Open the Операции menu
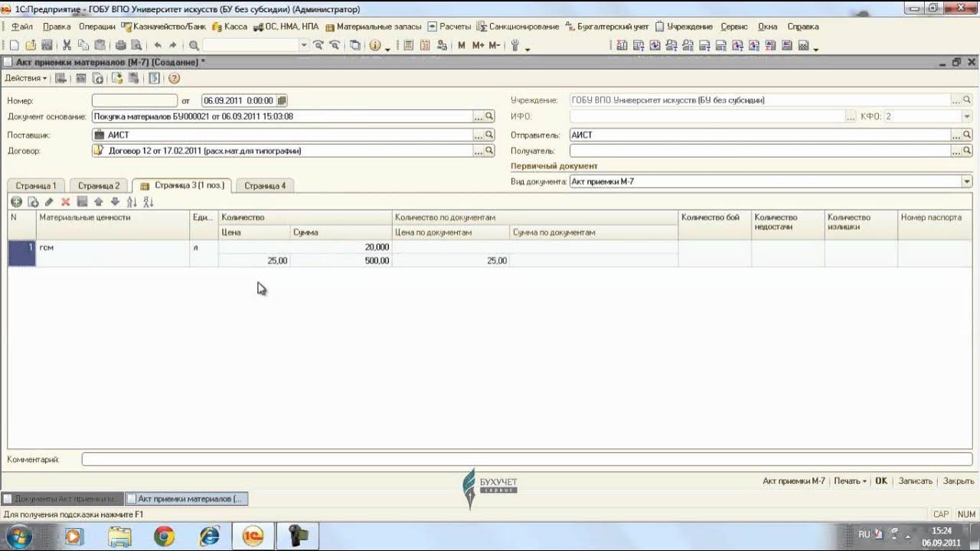This screenshot has height=551, width=980. coord(96,26)
